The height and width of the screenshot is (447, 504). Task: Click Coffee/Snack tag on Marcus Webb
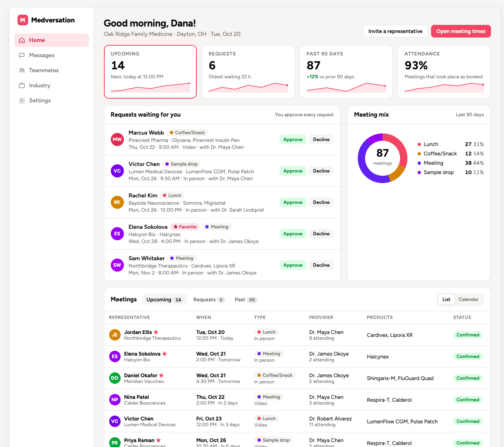187,133
